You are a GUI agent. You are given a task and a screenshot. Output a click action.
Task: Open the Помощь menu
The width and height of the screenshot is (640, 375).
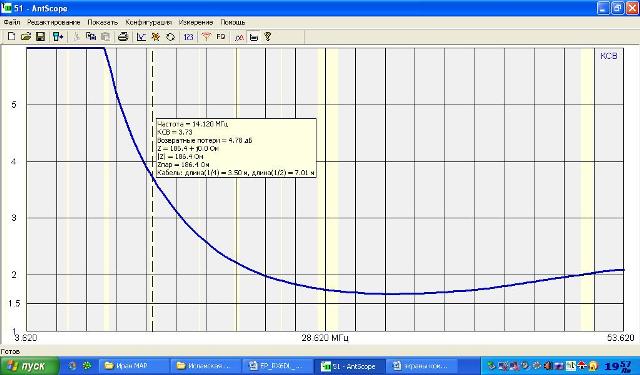[x=233, y=22]
